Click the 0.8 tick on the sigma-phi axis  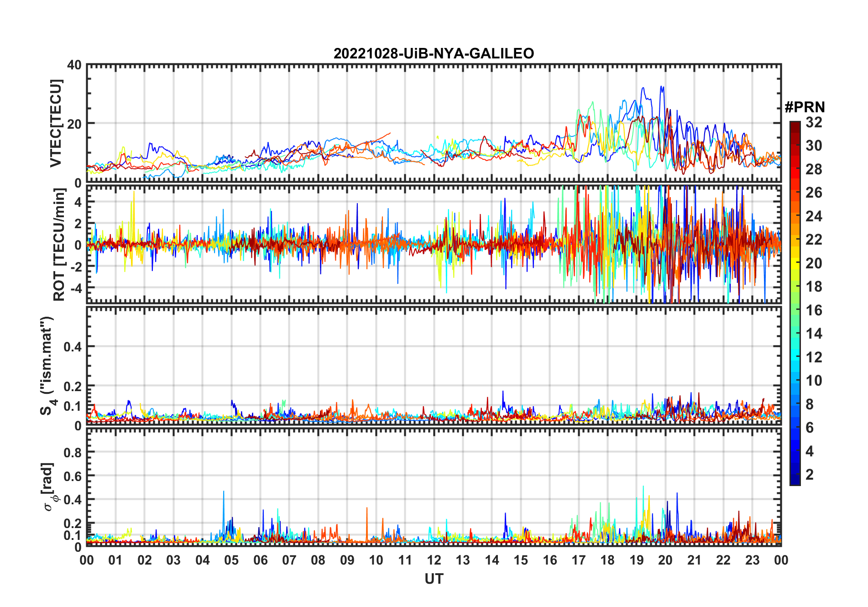73,452
